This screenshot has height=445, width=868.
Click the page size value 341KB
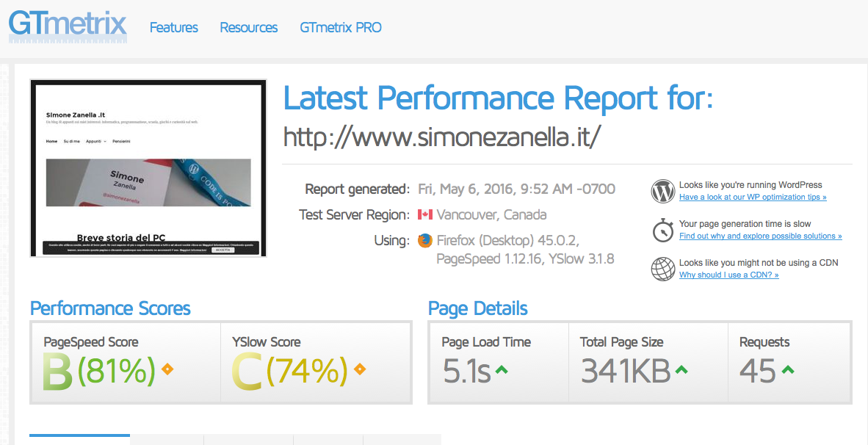click(626, 371)
